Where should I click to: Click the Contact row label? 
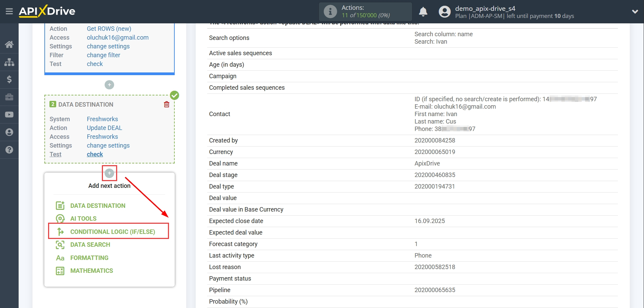(x=219, y=114)
